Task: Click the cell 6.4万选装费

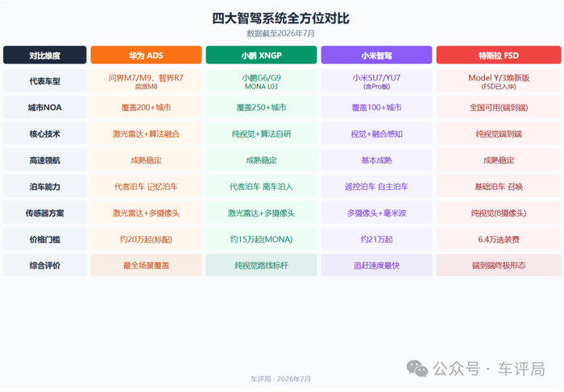Action: (x=499, y=239)
